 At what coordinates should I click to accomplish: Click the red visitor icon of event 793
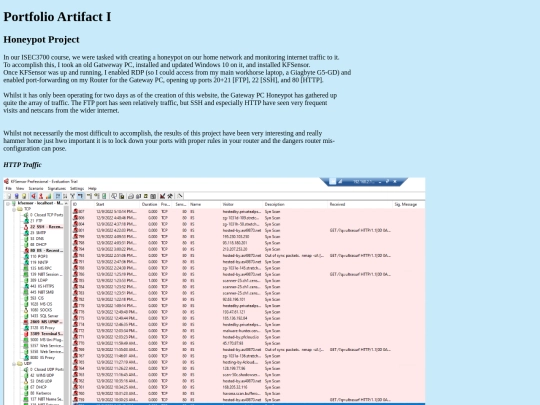click(x=75, y=256)
